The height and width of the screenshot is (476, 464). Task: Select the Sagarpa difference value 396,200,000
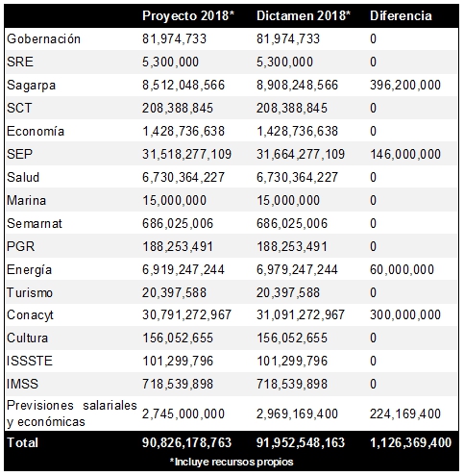tap(405, 86)
